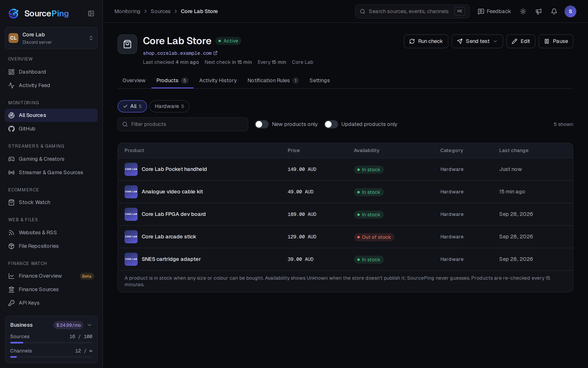
Task: Open GitHub sources in sidebar
Action: [51, 129]
